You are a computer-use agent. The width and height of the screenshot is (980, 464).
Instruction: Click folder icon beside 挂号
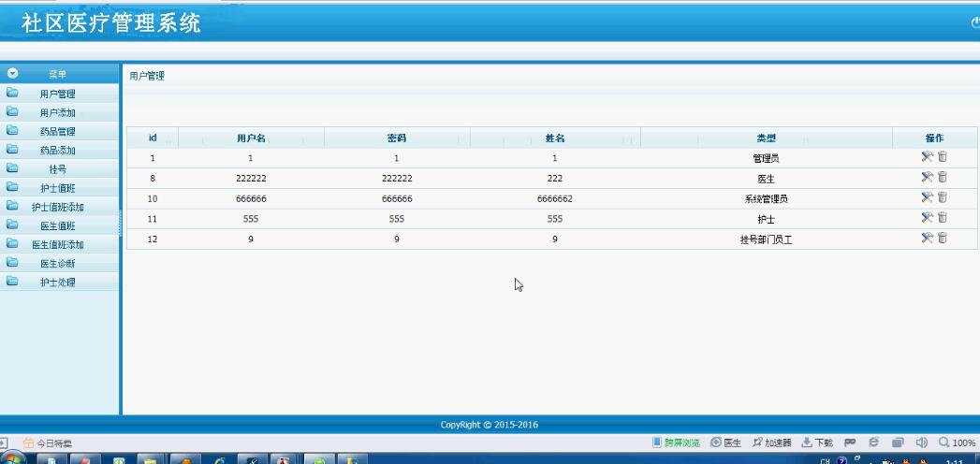pyautogui.click(x=12, y=168)
